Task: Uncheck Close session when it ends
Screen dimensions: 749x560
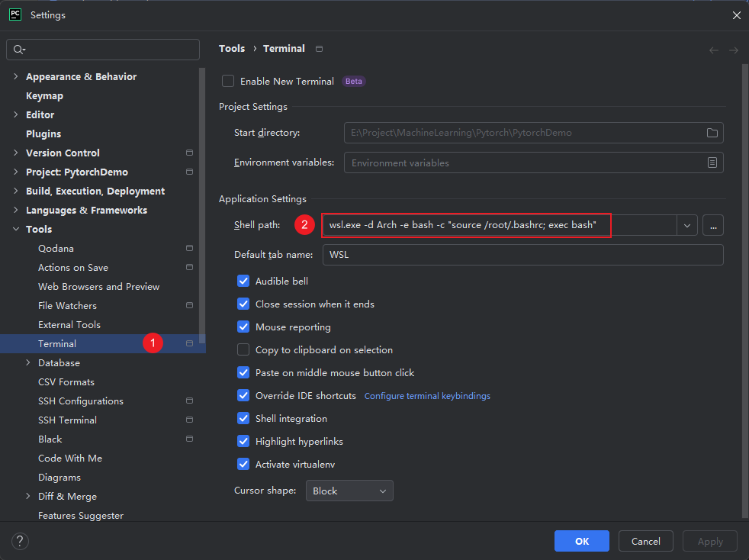Action: pyautogui.click(x=243, y=304)
